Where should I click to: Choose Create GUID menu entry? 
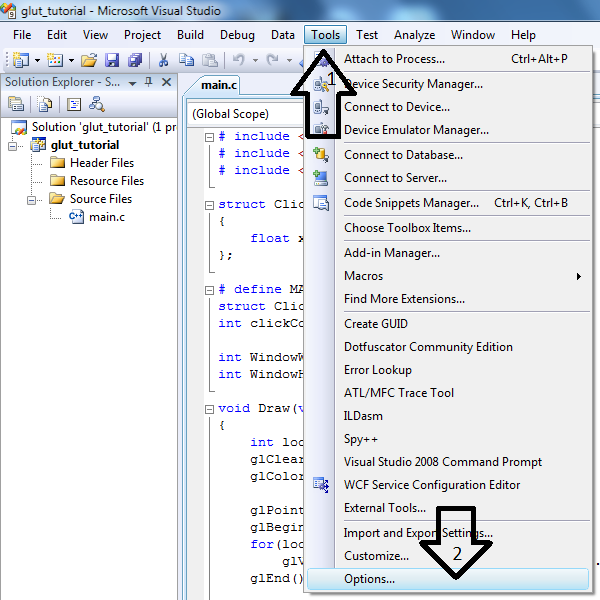tap(448, 324)
